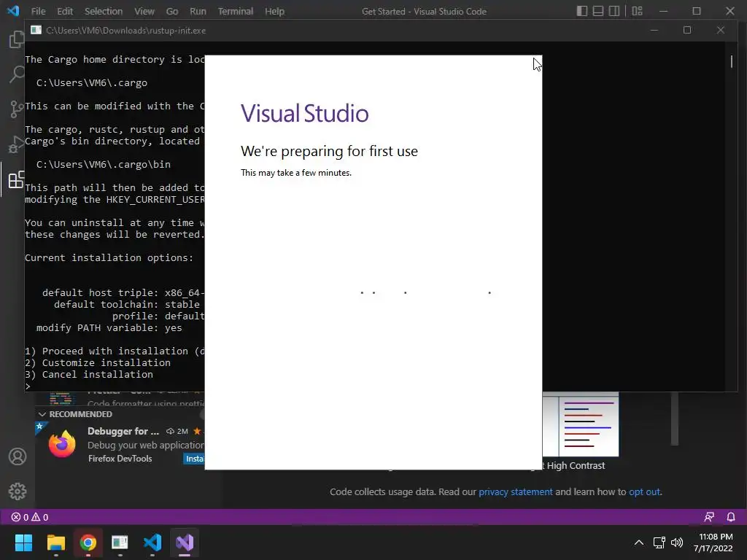Open the File menu in VS Code
Viewport: 747px width, 560px height.
[x=38, y=11]
